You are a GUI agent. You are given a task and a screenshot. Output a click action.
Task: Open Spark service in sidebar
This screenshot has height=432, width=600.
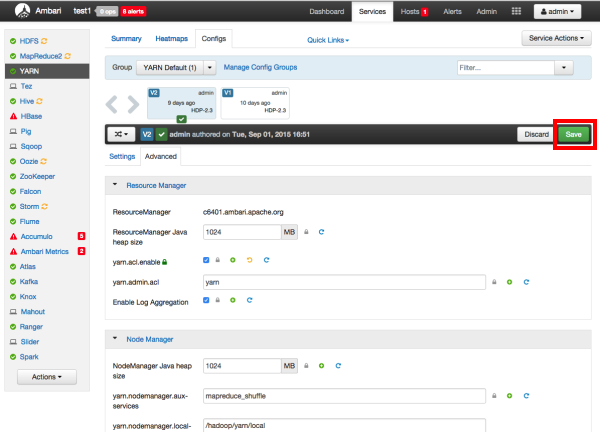(29, 357)
